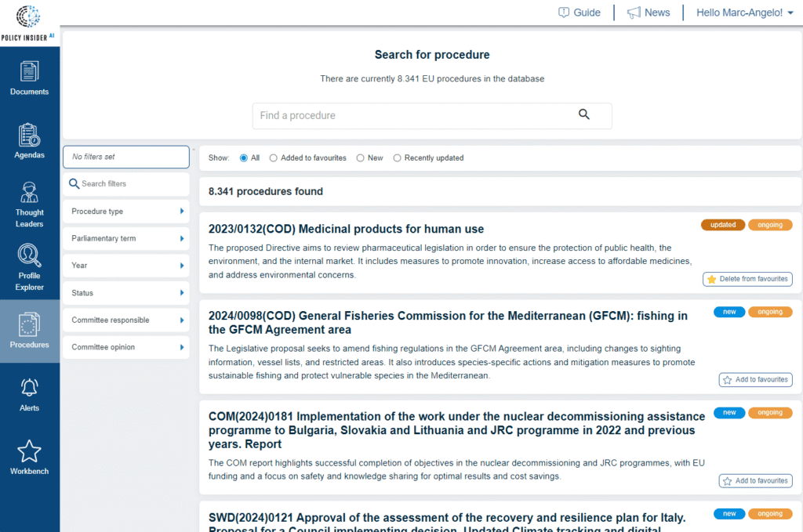803x532 pixels.
Task: Select the 'Added to favourites' radio button
Action: pos(274,157)
